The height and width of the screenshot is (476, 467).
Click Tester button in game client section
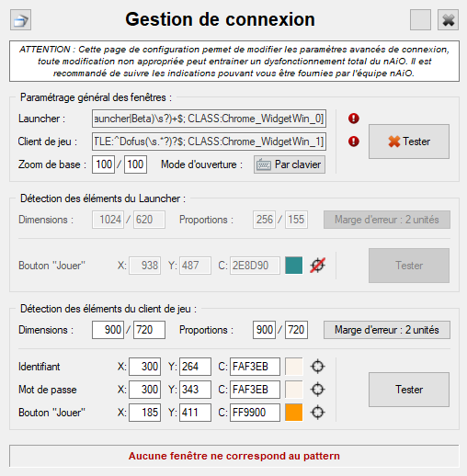point(409,390)
